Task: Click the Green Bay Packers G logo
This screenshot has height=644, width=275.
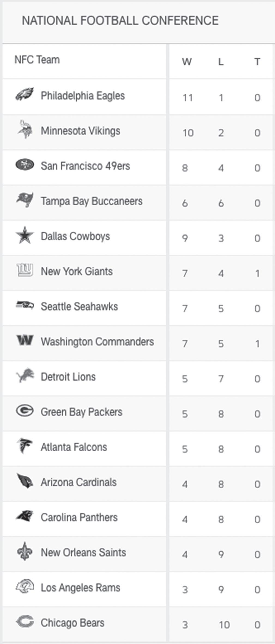Action: (25, 411)
